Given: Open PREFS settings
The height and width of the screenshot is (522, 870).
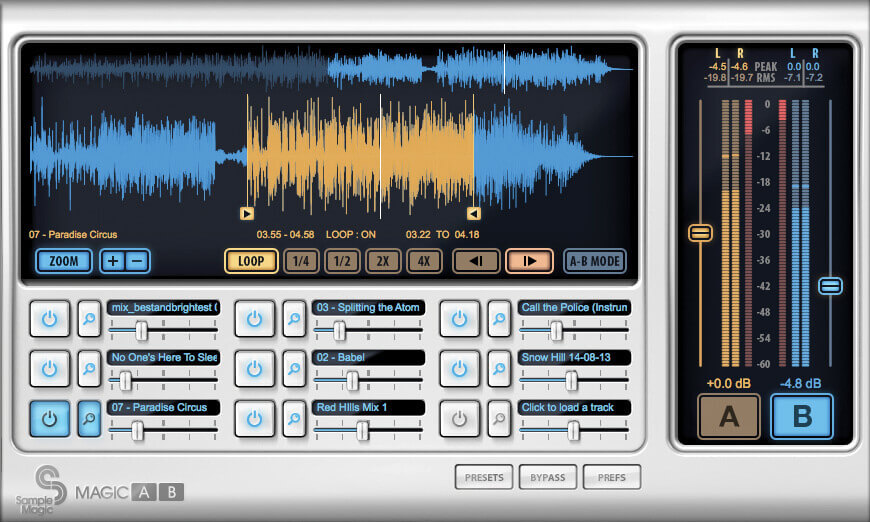Looking at the screenshot, I should tap(611, 477).
